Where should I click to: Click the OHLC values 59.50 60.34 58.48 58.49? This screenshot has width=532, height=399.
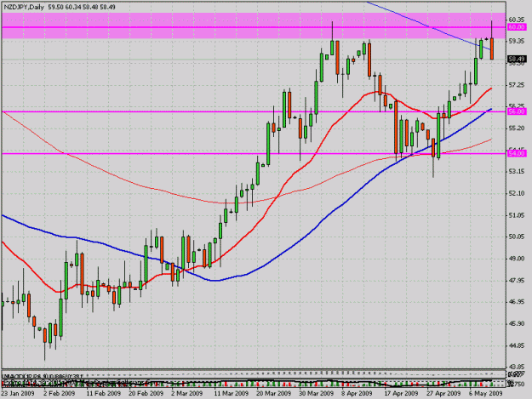82,7
